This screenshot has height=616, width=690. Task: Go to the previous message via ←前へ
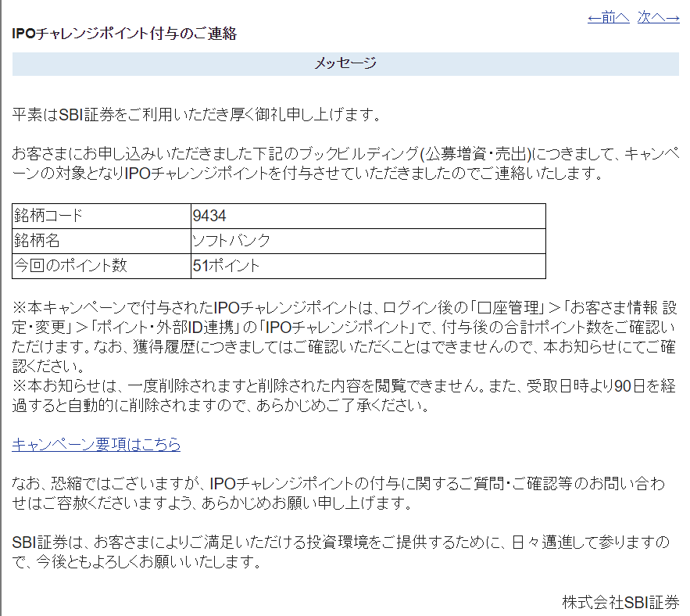[608, 18]
